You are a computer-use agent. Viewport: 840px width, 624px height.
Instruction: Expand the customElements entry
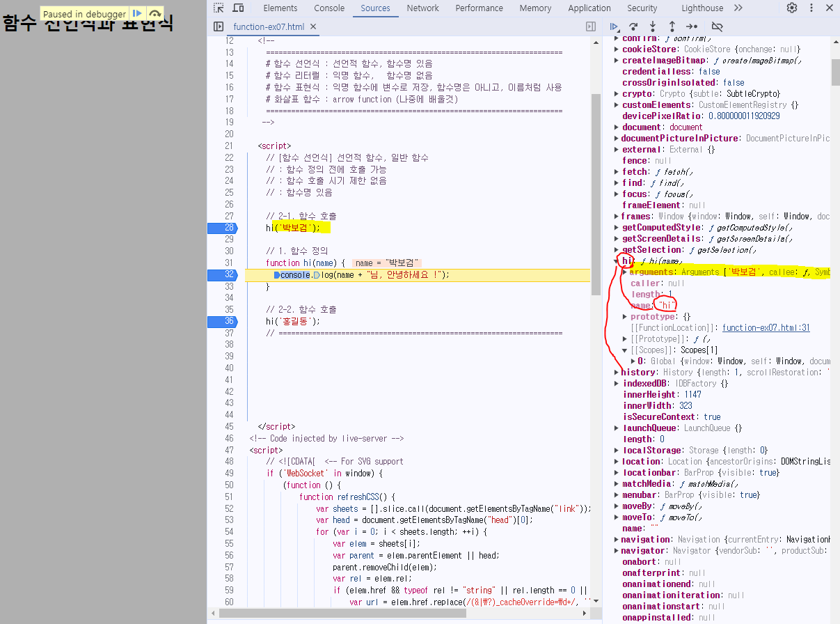click(x=617, y=105)
